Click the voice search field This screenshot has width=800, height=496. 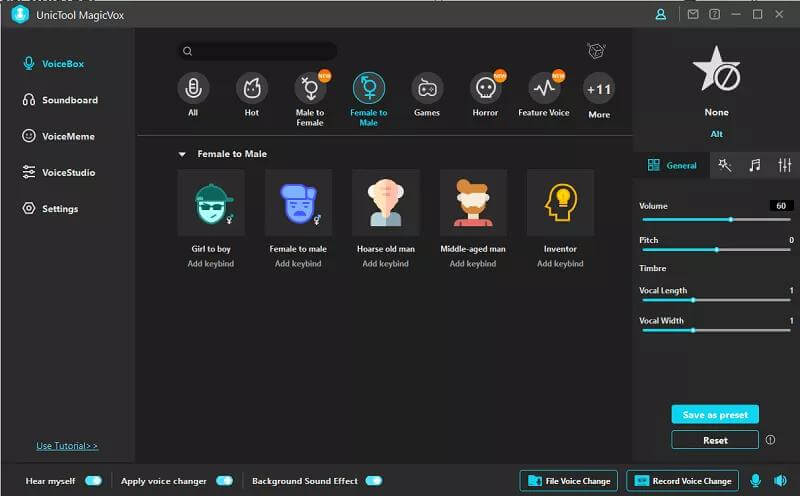coord(257,51)
